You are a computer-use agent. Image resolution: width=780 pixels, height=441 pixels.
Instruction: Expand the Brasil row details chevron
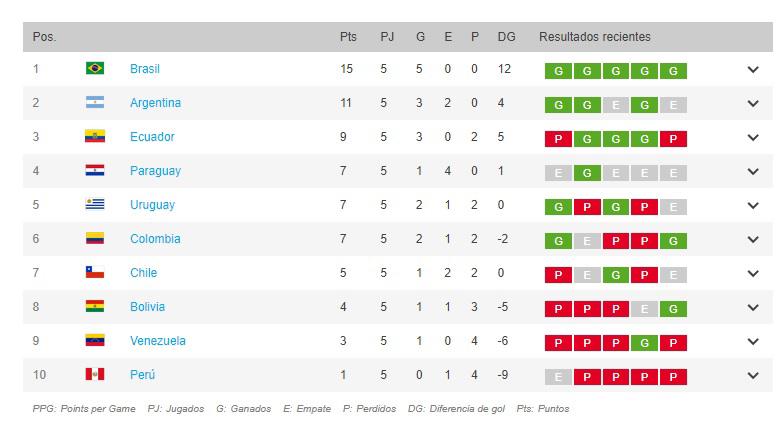753,70
